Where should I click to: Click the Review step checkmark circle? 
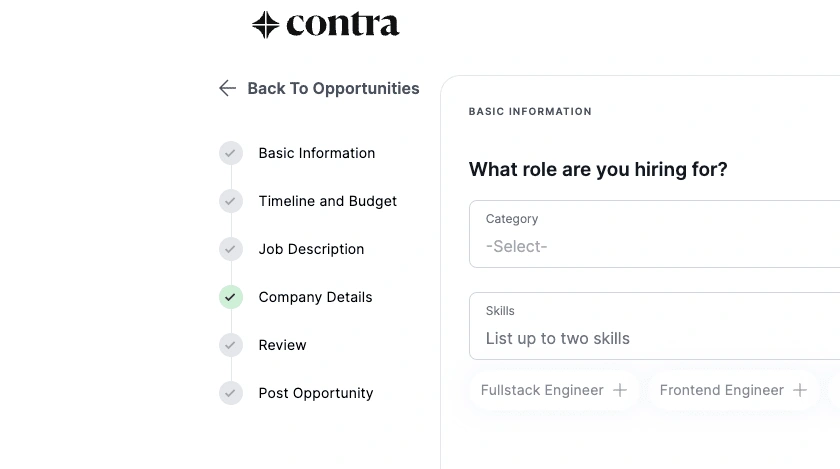coord(231,345)
